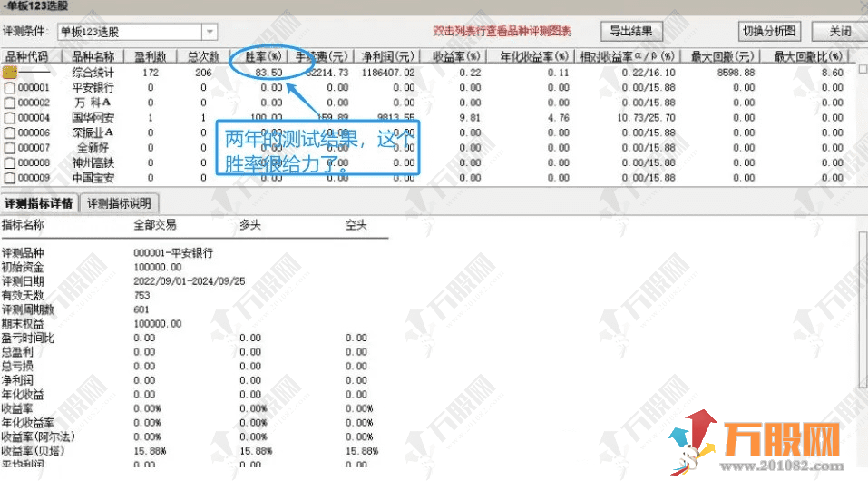Tick the checkbox for 000009 中国宝安

[x=9, y=178]
